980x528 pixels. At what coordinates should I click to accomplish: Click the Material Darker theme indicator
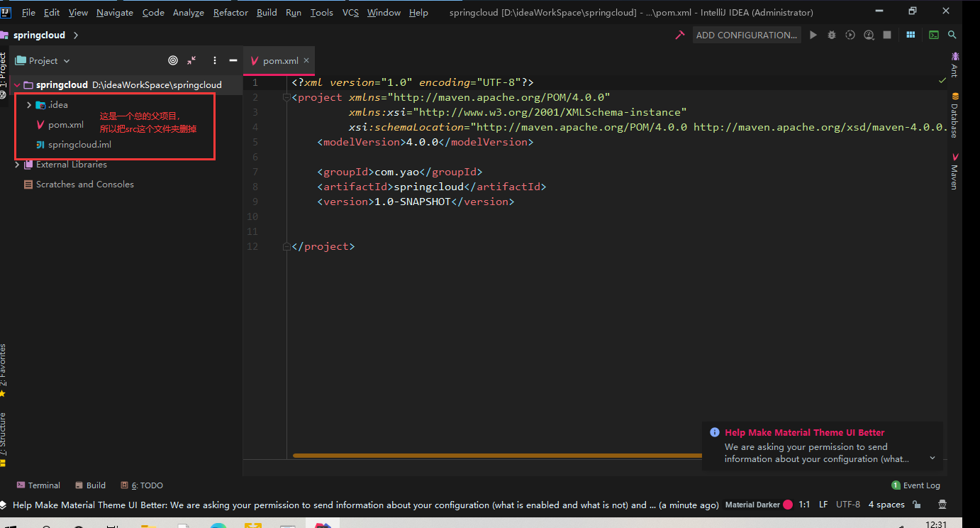point(758,505)
